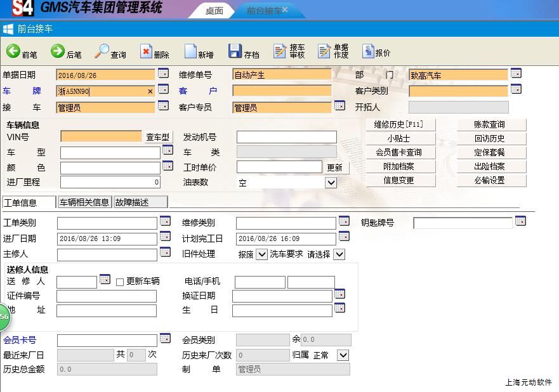Create new record with 新增 icon
Viewport: 559px width, 392px height.
pyautogui.click(x=190, y=52)
